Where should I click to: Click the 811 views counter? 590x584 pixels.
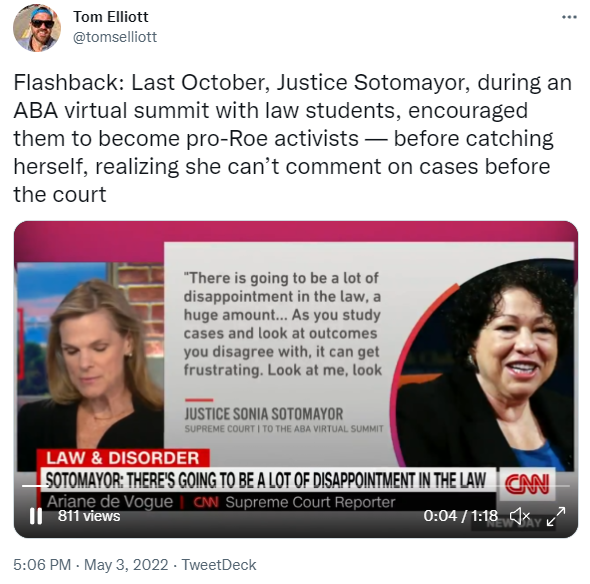pos(89,516)
